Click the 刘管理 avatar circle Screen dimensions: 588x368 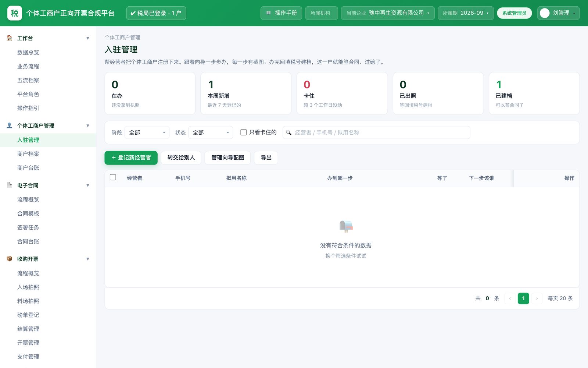click(x=545, y=13)
